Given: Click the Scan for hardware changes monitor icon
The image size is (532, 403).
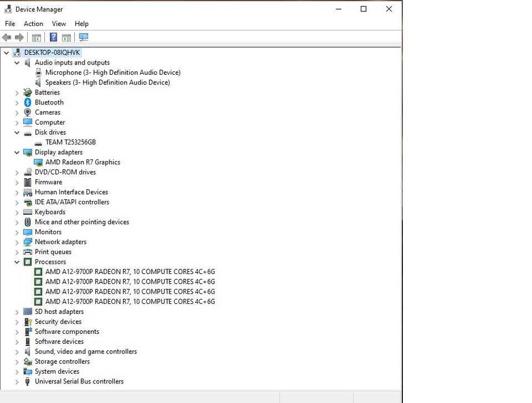Looking at the screenshot, I should click(84, 37).
